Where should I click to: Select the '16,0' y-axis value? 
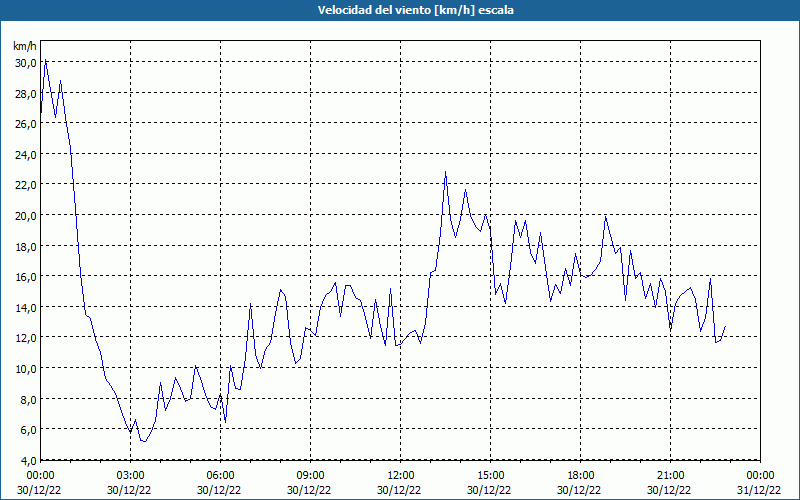26,277
